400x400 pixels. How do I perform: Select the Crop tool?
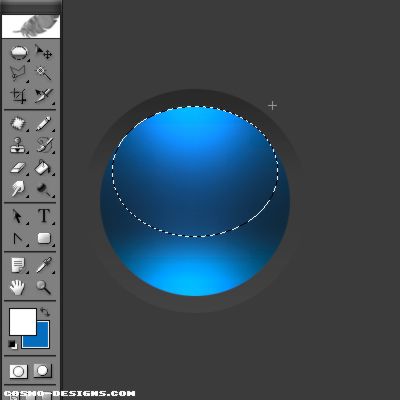point(18,96)
